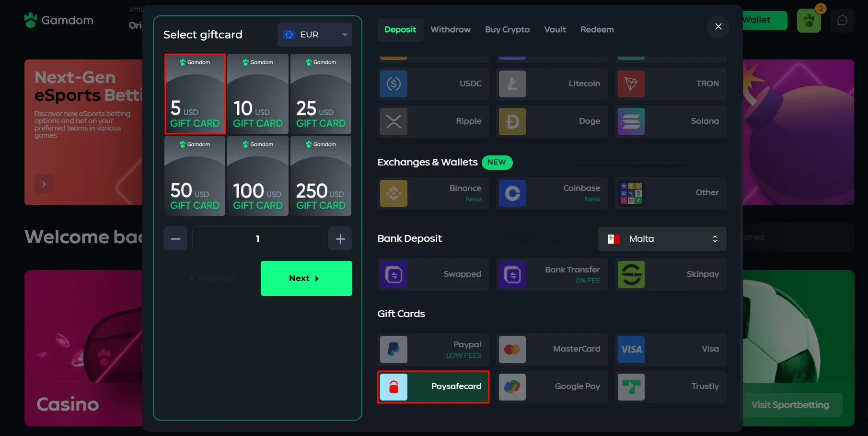Switch to the Deposit tab
Image resolution: width=868 pixels, height=436 pixels.
tap(400, 30)
